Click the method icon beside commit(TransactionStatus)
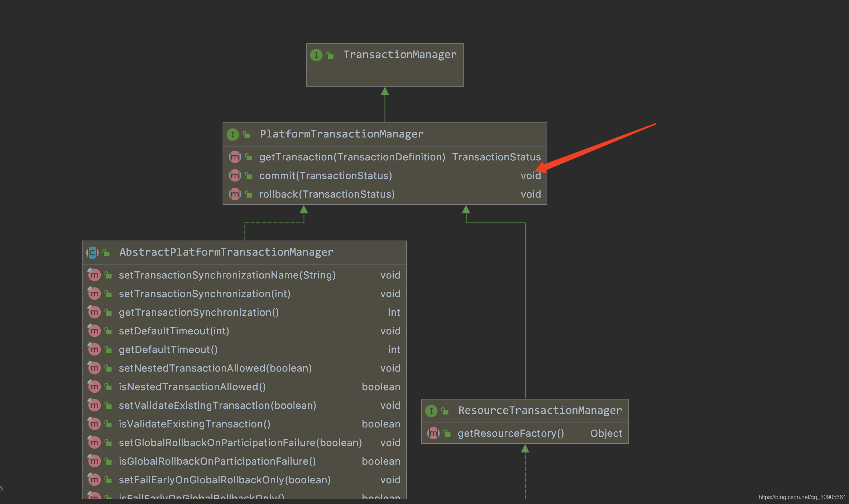Image resolution: width=849 pixels, height=504 pixels. (x=235, y=175)
